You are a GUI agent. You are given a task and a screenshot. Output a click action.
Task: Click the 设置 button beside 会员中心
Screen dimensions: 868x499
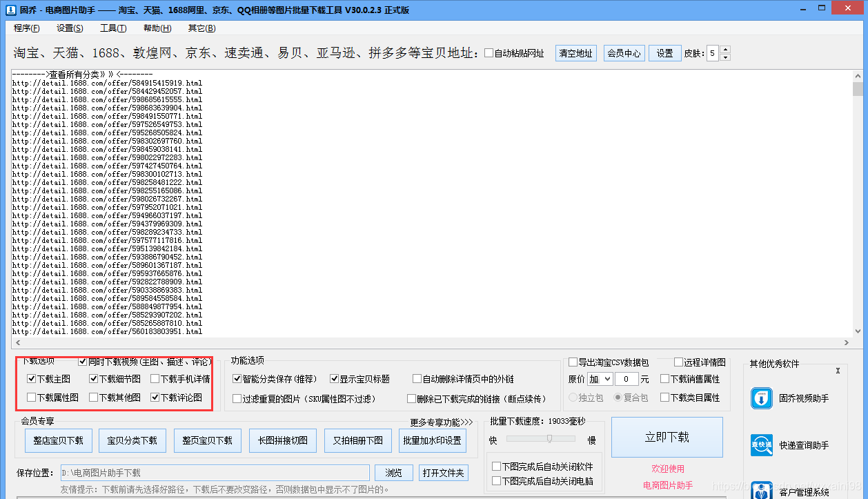pyautogui.click(x=664, y=53)
